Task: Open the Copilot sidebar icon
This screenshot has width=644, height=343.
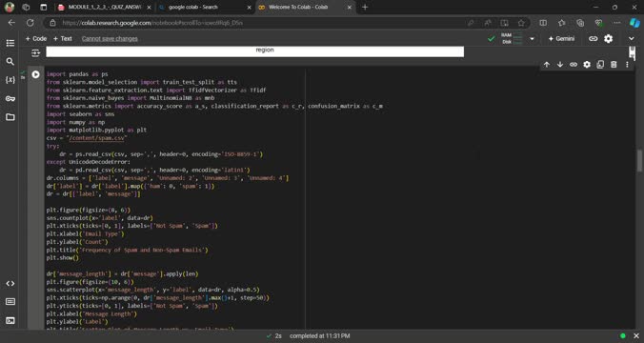Action: click(634, 23)
